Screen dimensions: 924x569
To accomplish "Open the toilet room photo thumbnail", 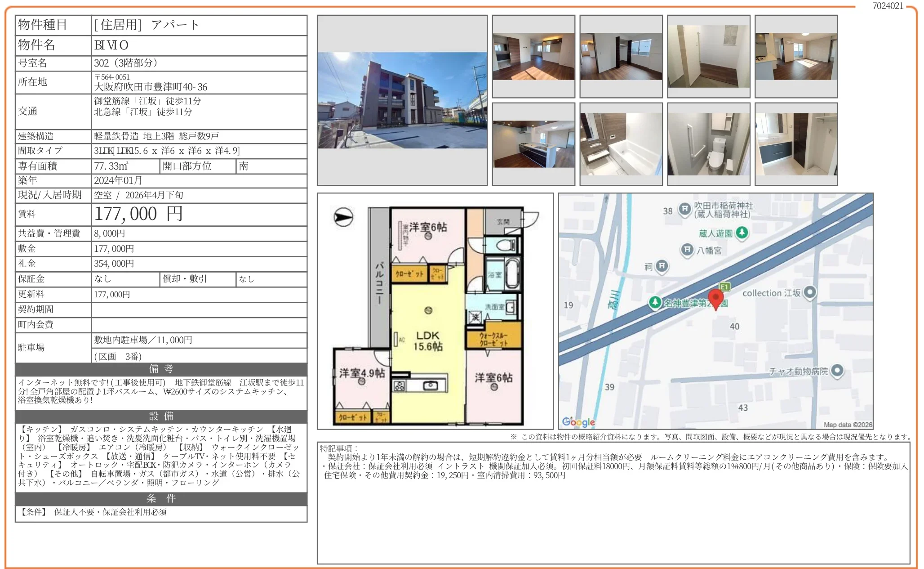I will 708,144.
